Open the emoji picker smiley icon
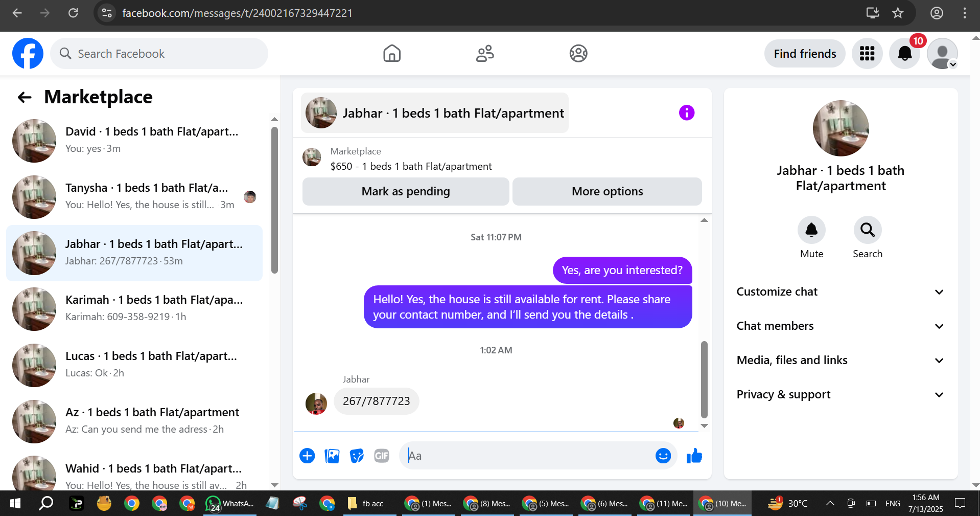Viewport: 980px width, 516px height. [x=663, y=456]
